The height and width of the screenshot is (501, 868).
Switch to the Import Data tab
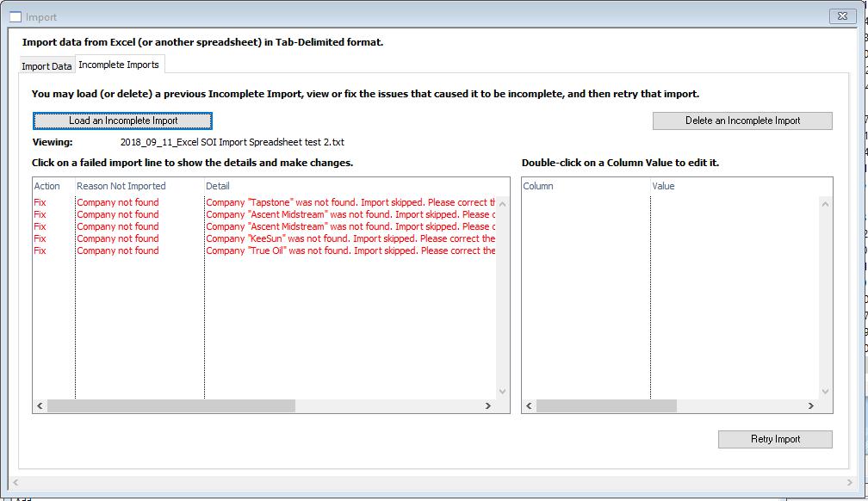pyautogui.click(x=46, y=66)
